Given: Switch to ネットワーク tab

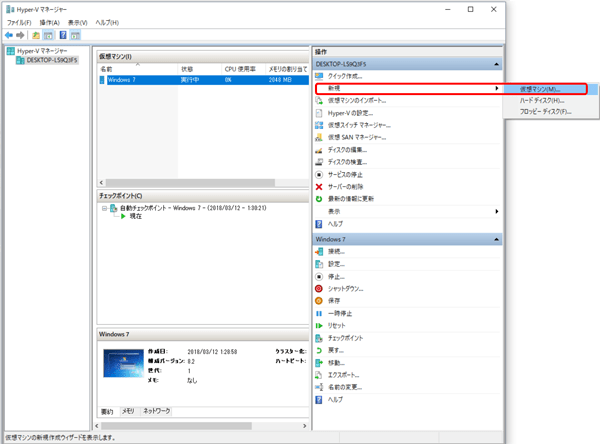Looking at the screenshot, I should [157, 411].
